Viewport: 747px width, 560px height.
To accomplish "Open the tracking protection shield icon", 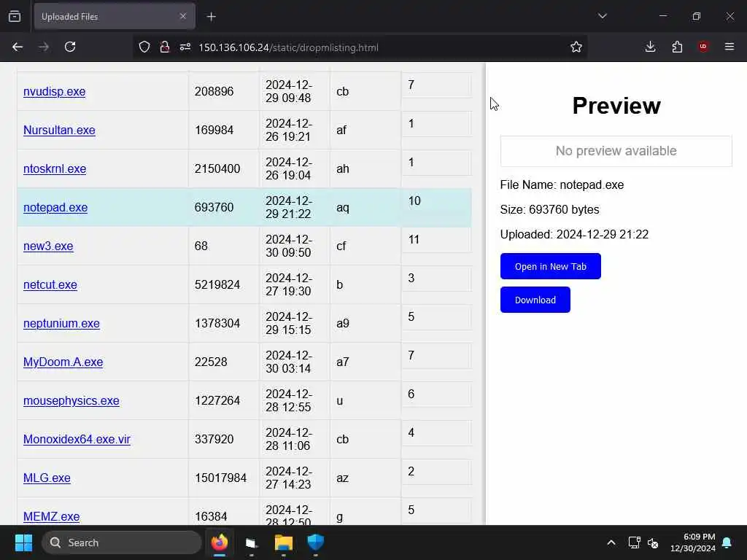I will [x=144, y=47].
